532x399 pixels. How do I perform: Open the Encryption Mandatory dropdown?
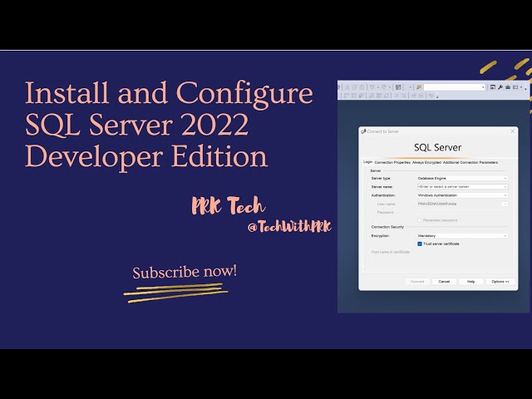click(x=462, y=236)
